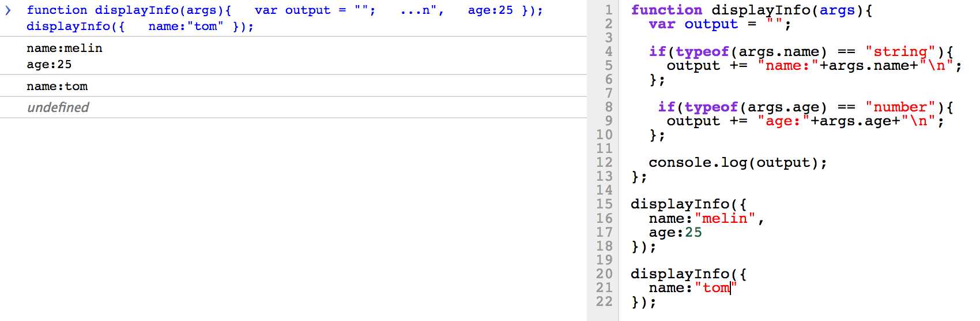Click the name:"melin" line in the editor
Screen dimensions: 980x321
707,218
